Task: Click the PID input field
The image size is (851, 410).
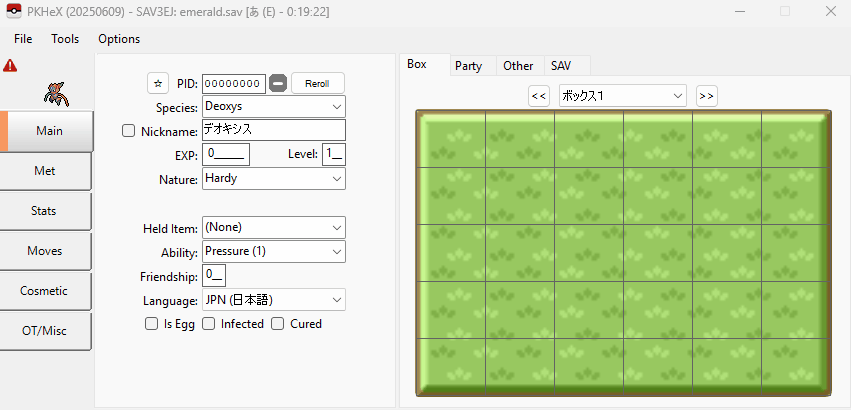Action: pos(234,84)
